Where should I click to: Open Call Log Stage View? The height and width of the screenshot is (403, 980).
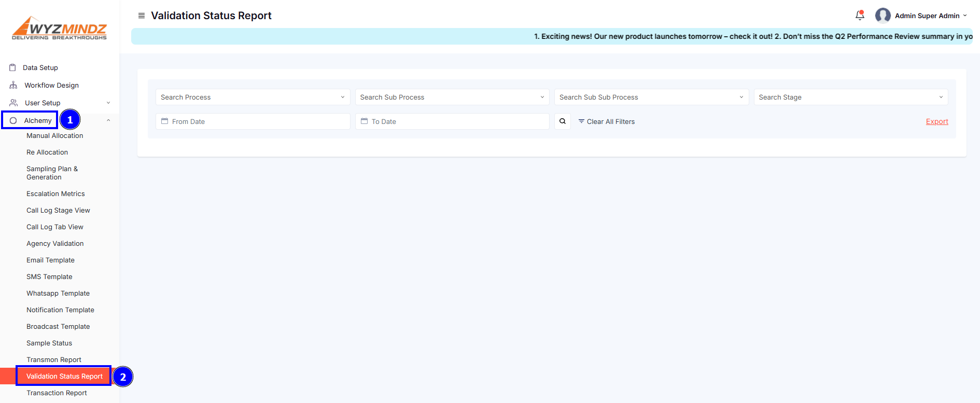(x=58, y=210)
